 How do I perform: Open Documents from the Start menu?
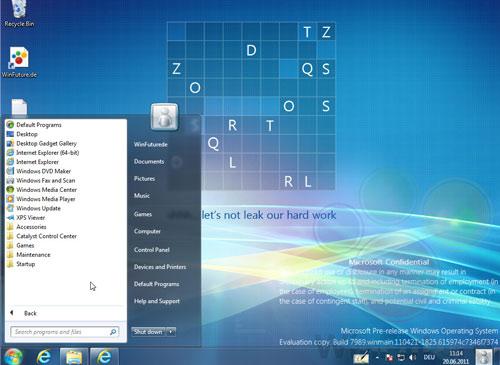(149, 161)
